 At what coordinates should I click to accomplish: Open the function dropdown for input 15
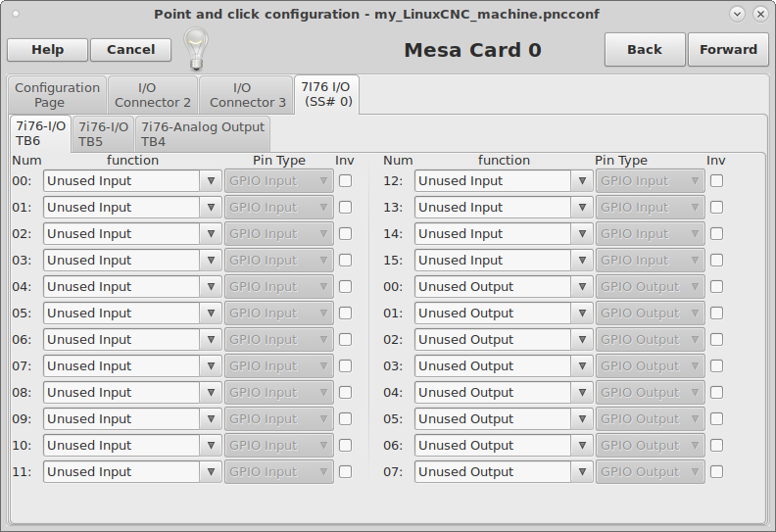coord(582,261)
